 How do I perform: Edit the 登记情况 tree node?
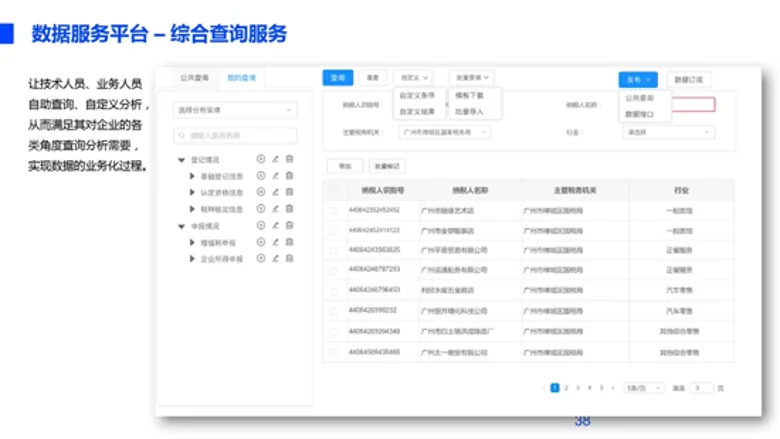275,159
